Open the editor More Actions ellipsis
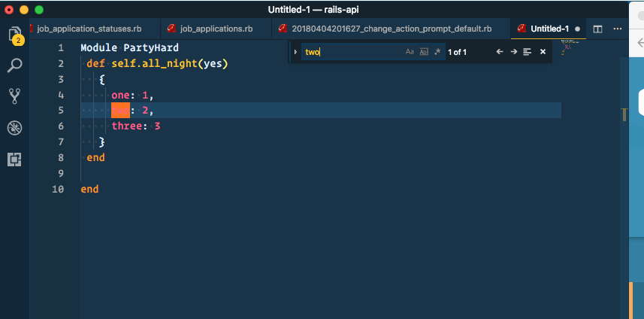 pos(617,29)
